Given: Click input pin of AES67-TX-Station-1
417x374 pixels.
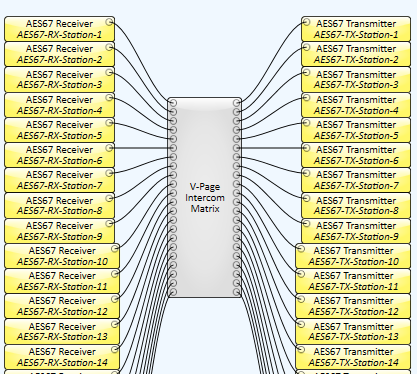Looking at the screenshot, I should (x=307, y=22).
